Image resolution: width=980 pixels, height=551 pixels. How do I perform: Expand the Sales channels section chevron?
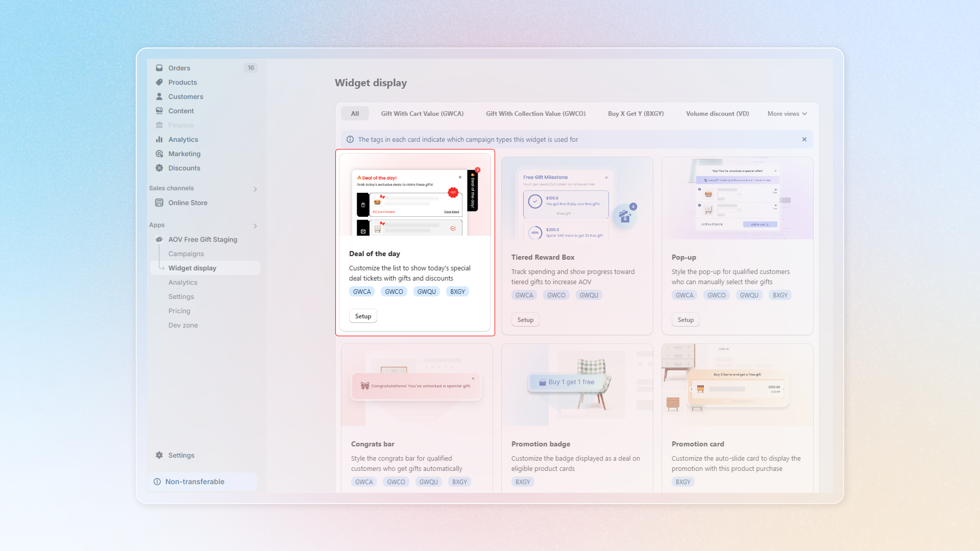click(x=255, y=189)
